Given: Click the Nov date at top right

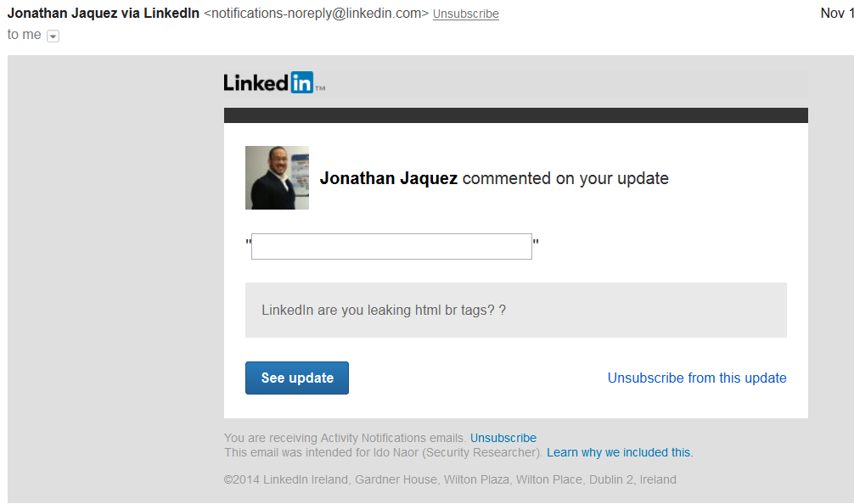Looking at the screenshot, I should (837, 13).
